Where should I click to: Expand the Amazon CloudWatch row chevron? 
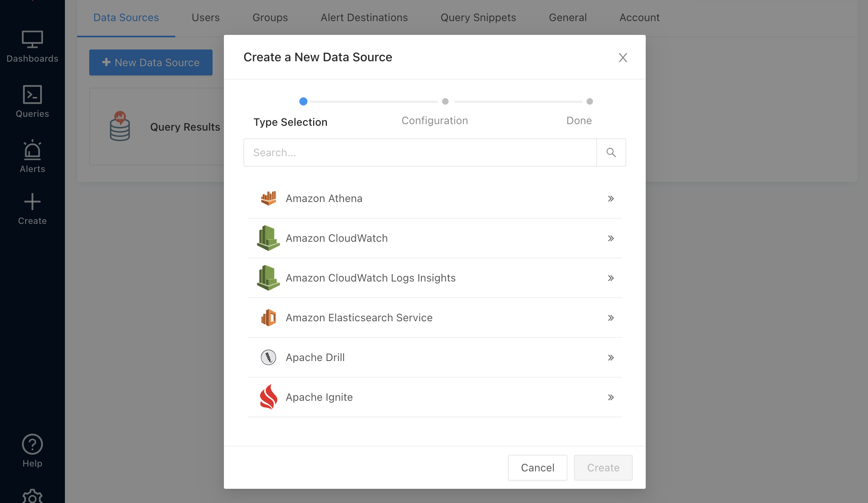click(611, 238)
